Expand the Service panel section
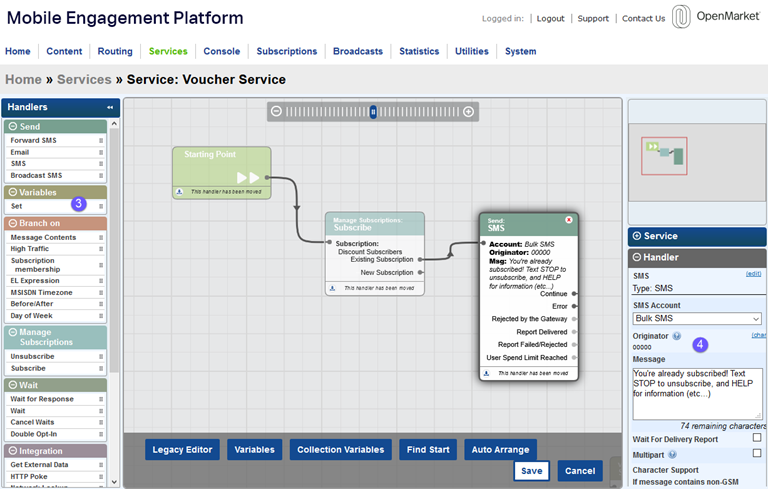This screenshot has width=768, height=489. (x=637, y=236)
